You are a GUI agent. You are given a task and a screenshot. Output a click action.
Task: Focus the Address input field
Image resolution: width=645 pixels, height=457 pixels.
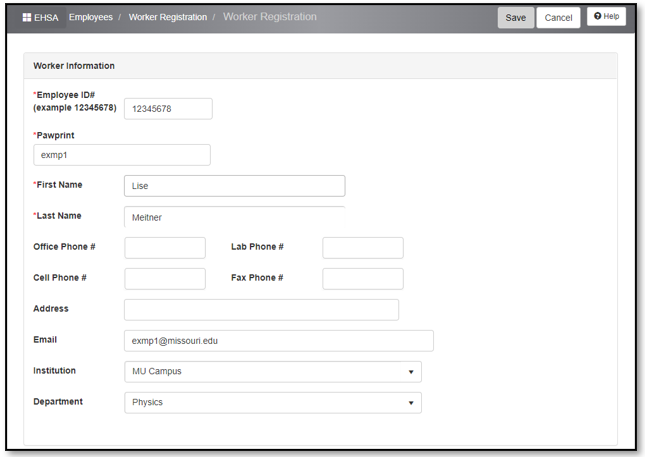tap(261, 310)
